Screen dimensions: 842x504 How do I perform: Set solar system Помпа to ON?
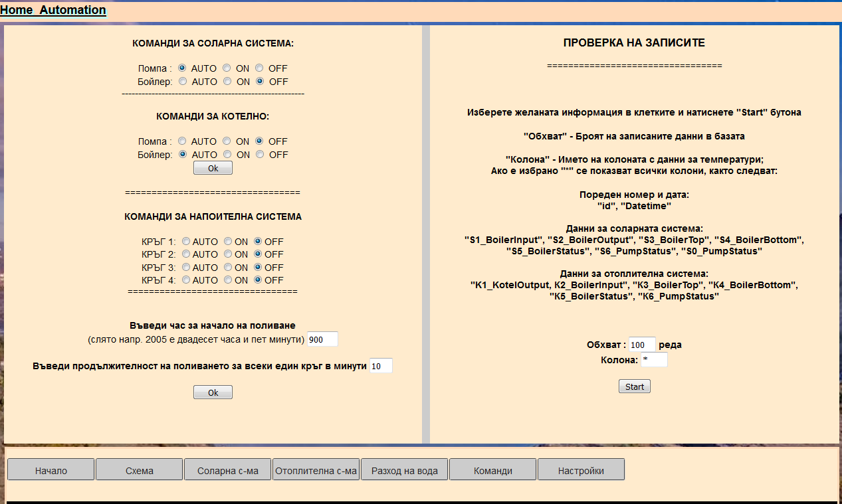[227, 68]
